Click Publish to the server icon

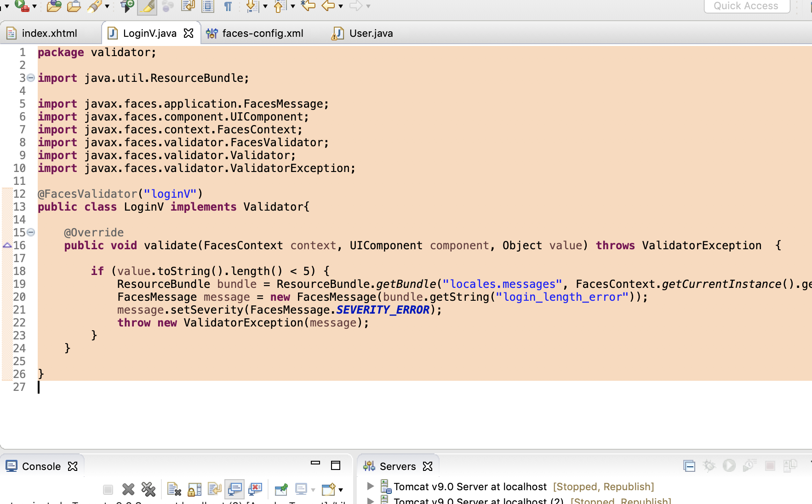(790, 466)
